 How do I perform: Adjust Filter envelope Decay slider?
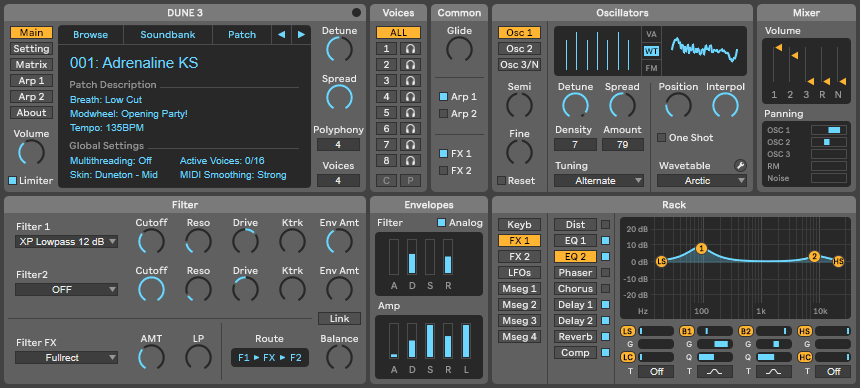tap(412, 257)
